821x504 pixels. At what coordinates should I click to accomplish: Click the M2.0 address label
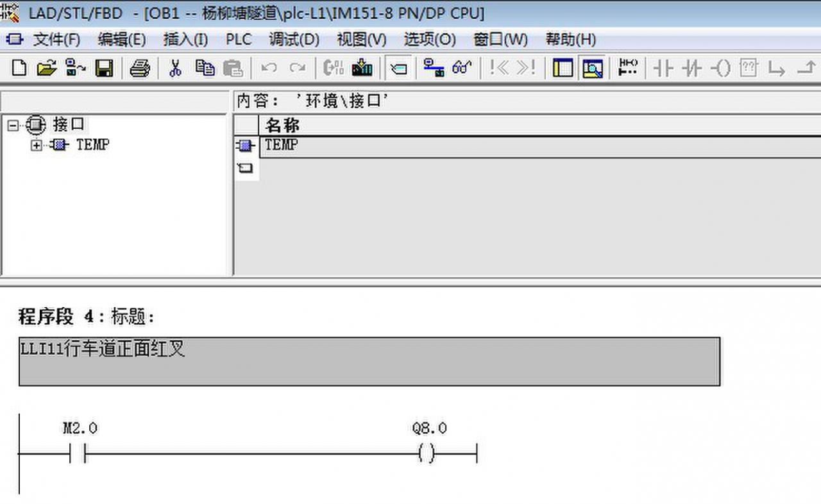pos(80,428)
